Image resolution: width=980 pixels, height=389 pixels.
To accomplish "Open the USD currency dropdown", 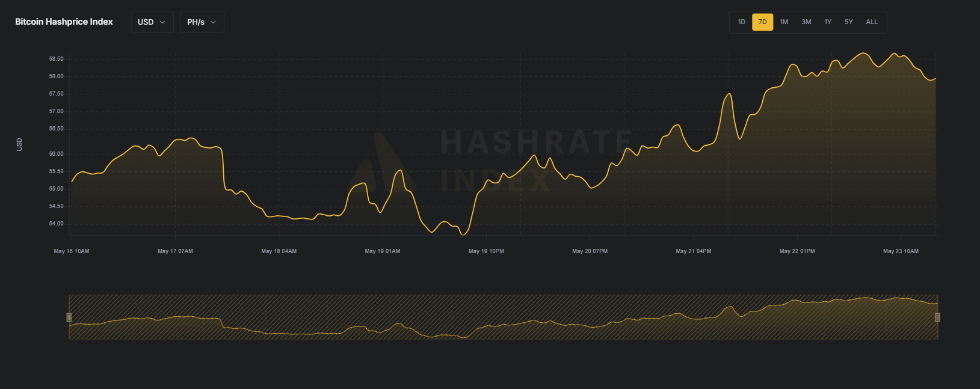I will 152,22.
